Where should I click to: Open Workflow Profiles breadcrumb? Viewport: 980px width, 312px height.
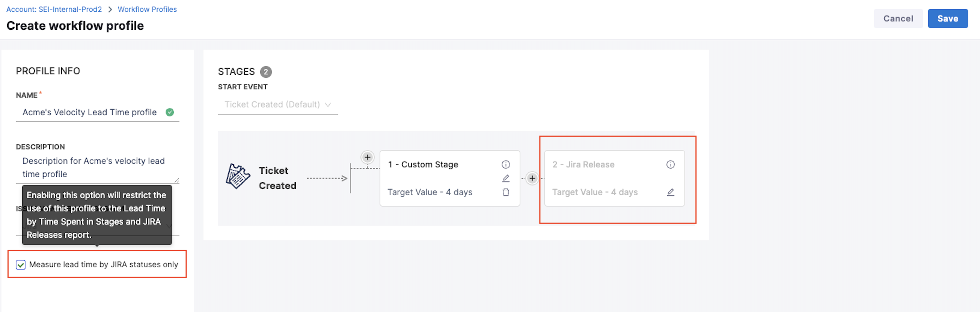click(x=147, y=9)
